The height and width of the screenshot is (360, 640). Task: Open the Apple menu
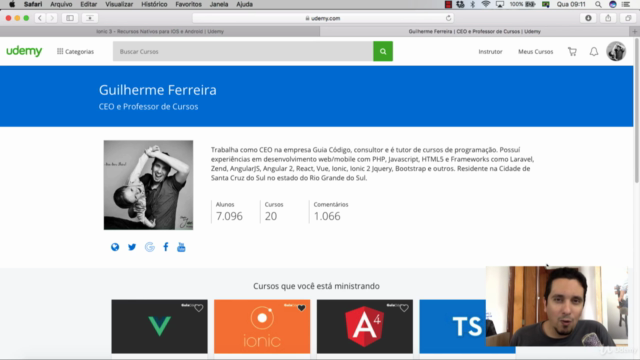click(x=12, y=4)
